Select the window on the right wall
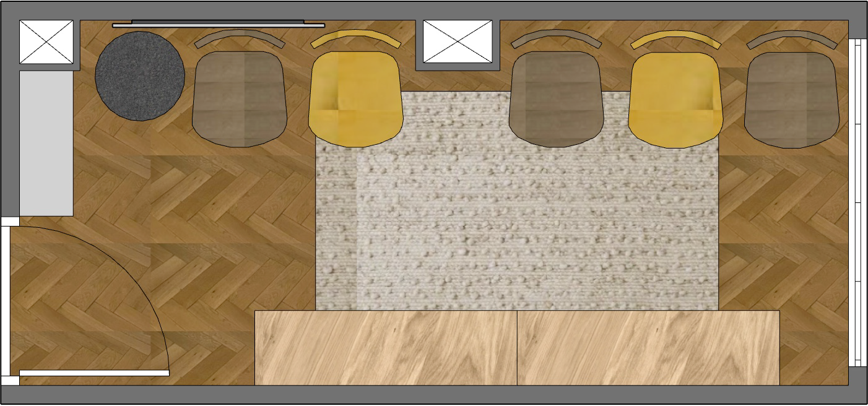The height and width of the screenshot is (406, 868). coord(856,203)
